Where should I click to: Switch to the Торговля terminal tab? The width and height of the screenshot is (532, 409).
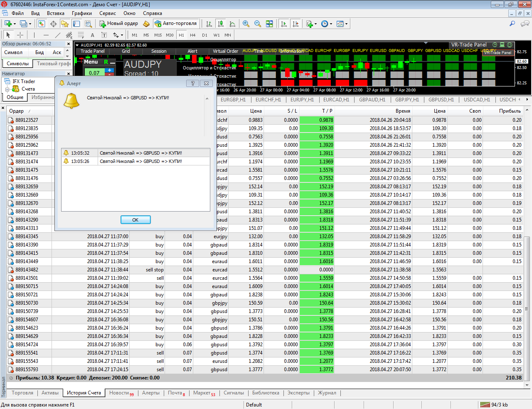tap(22, 393)
